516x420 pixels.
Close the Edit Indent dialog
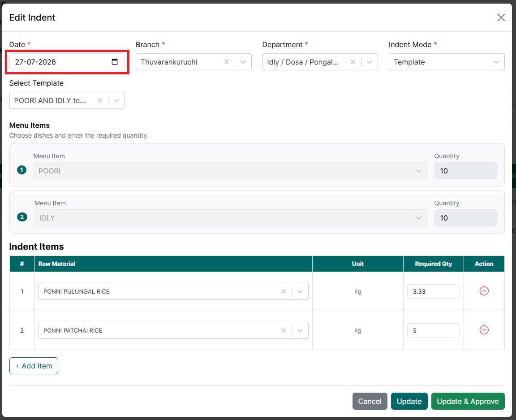[x=501, y=17]
